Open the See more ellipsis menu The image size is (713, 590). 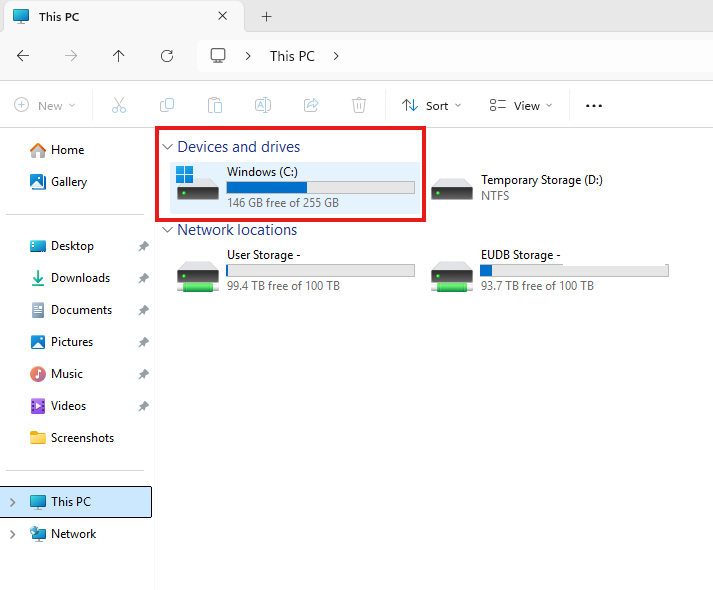[x=593, y=105]
